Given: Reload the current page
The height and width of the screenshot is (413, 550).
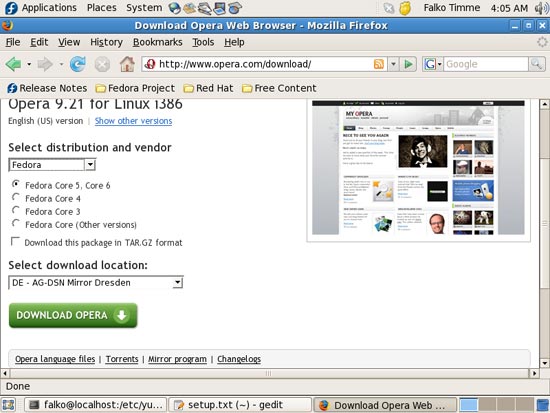Looking at the screenshot, I should click(78, 64).
